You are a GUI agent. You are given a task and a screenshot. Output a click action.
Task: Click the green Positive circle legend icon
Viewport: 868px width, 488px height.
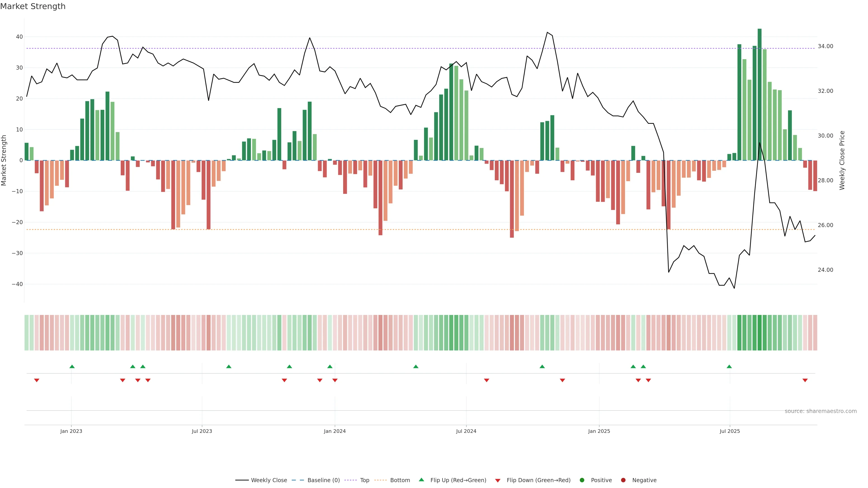pos(582,480)
